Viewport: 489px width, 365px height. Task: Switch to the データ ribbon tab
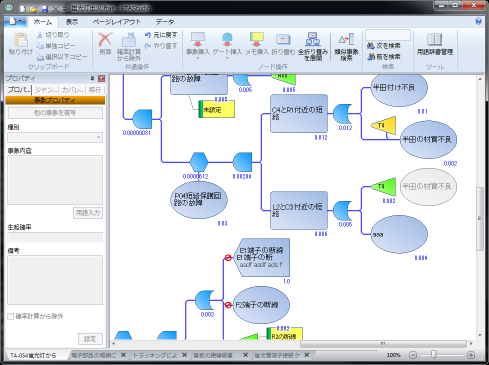click(165, 22)
